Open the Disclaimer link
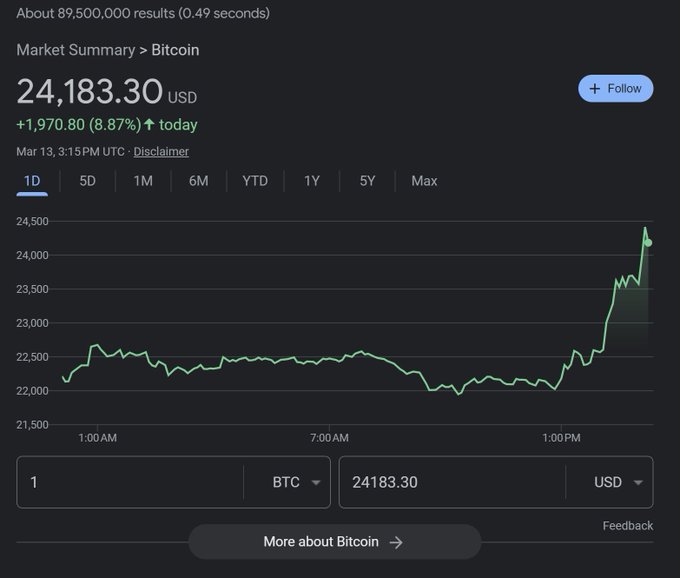Screen dimensions: 680x578 tap(161, 151)
